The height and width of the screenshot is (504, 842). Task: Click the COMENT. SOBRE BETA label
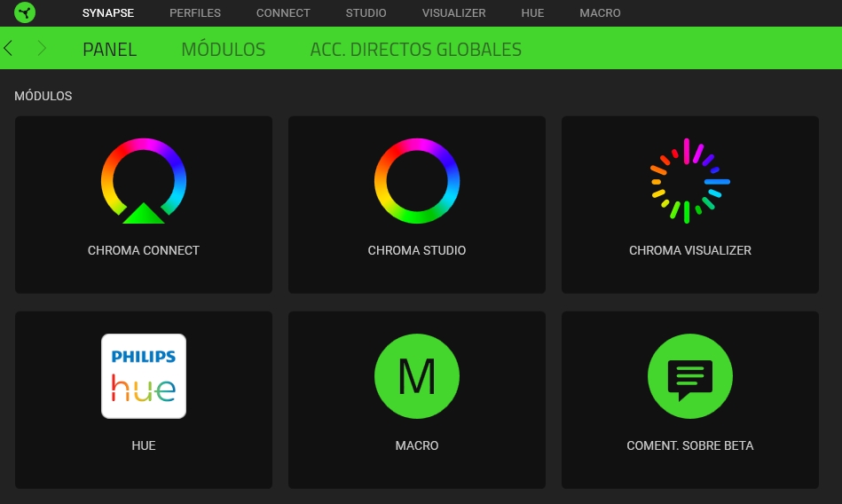tap(690, 445)
